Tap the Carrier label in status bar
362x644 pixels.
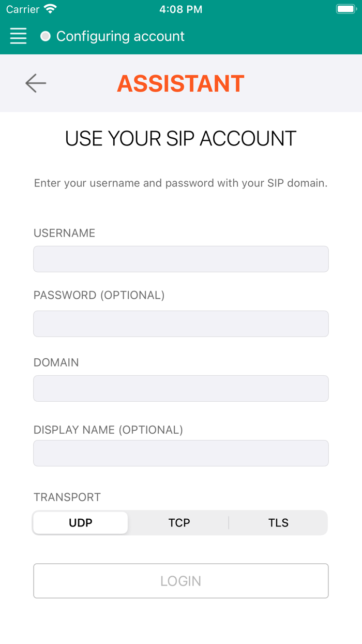(x=23, y=9)
